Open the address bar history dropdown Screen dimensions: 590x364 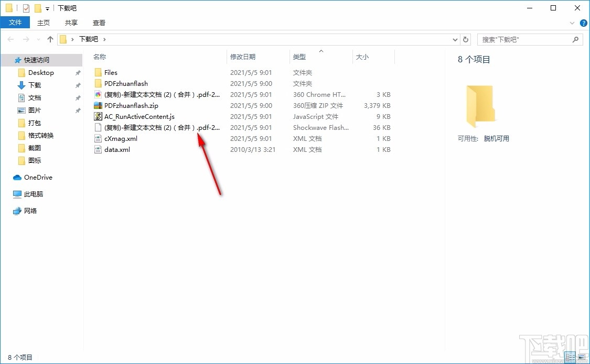coord(455,39)
